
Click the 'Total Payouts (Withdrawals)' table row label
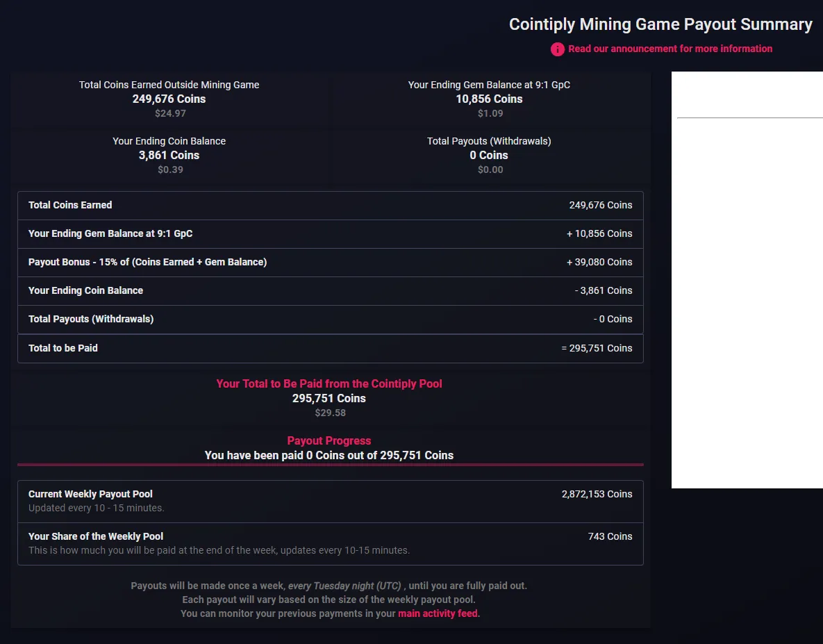(91, 319)
